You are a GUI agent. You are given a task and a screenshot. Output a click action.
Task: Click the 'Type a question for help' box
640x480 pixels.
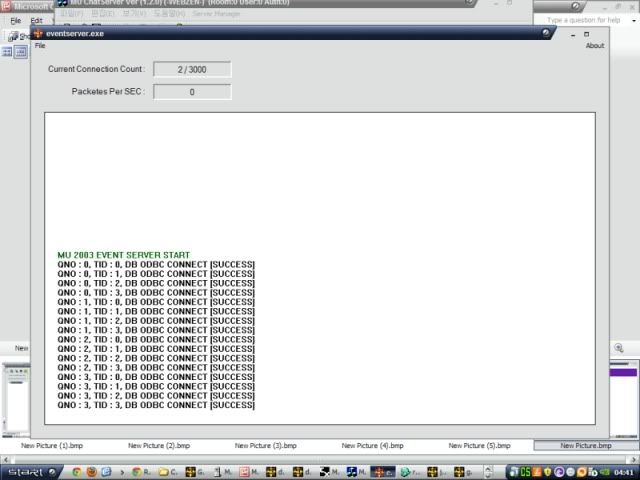tap(583, 20)
